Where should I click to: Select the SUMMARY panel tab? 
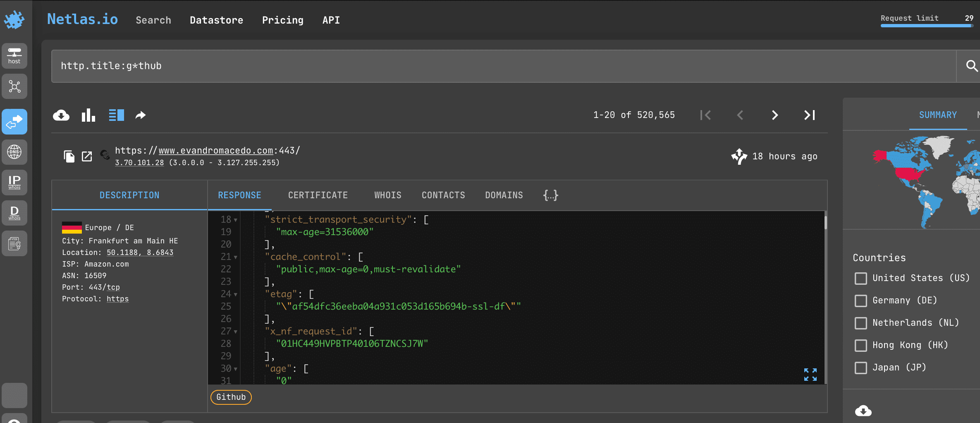point(938,115)
